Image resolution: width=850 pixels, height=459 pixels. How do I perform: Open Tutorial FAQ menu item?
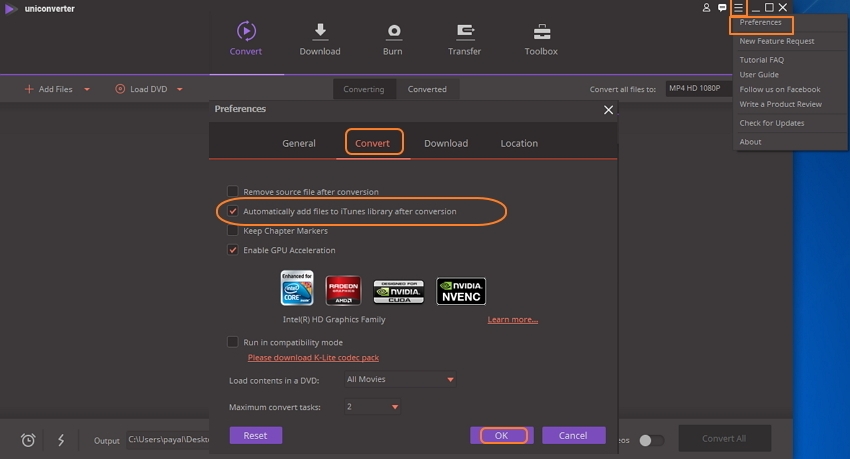click(762, 60)
